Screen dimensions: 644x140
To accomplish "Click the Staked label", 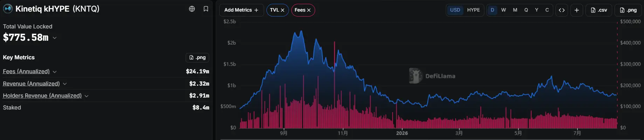I will coord(12,108).
